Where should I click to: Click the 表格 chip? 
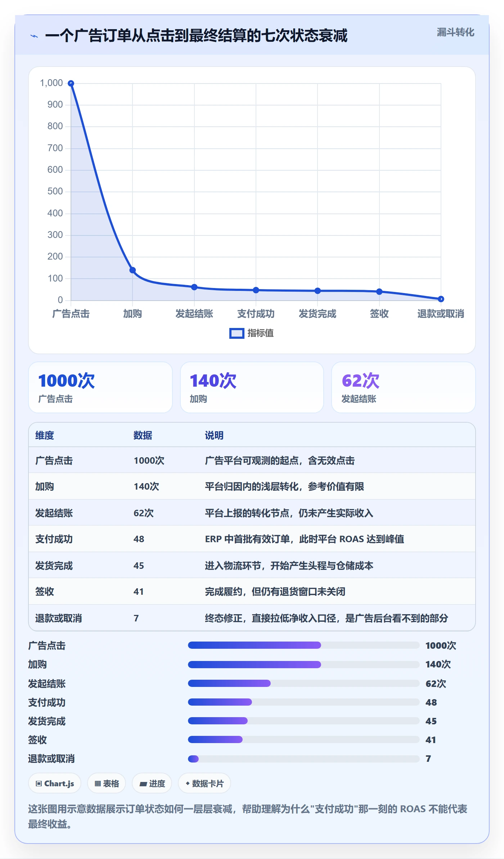pyautogui.click(x=107, y=783)
